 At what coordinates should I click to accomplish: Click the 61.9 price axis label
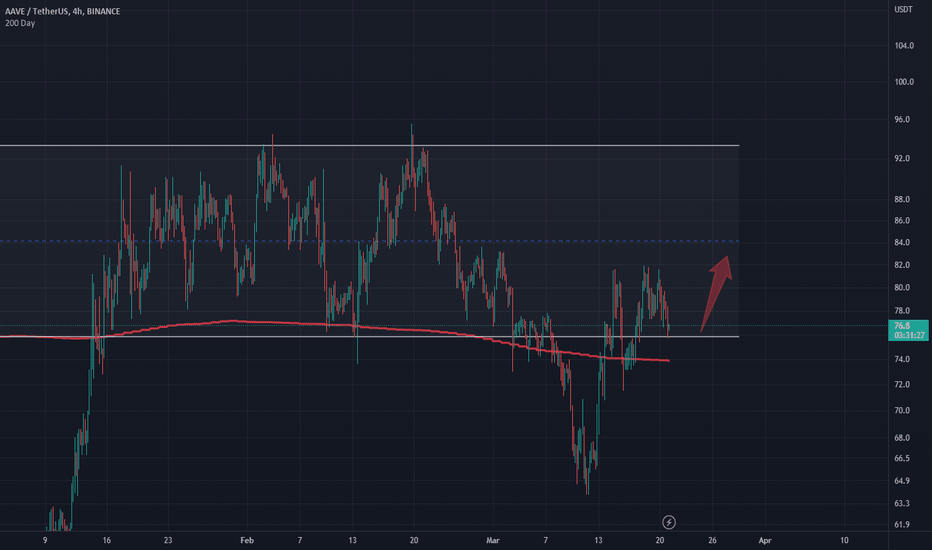[902, 524]
